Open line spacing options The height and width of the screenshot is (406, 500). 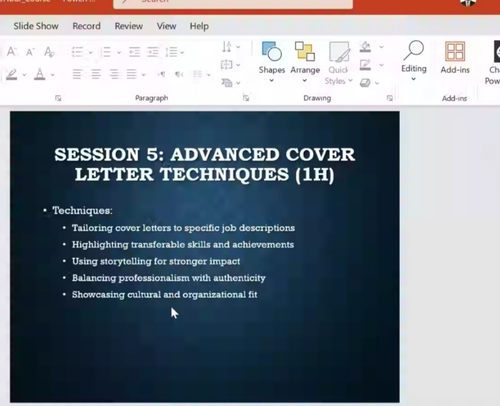click(172, 52)
